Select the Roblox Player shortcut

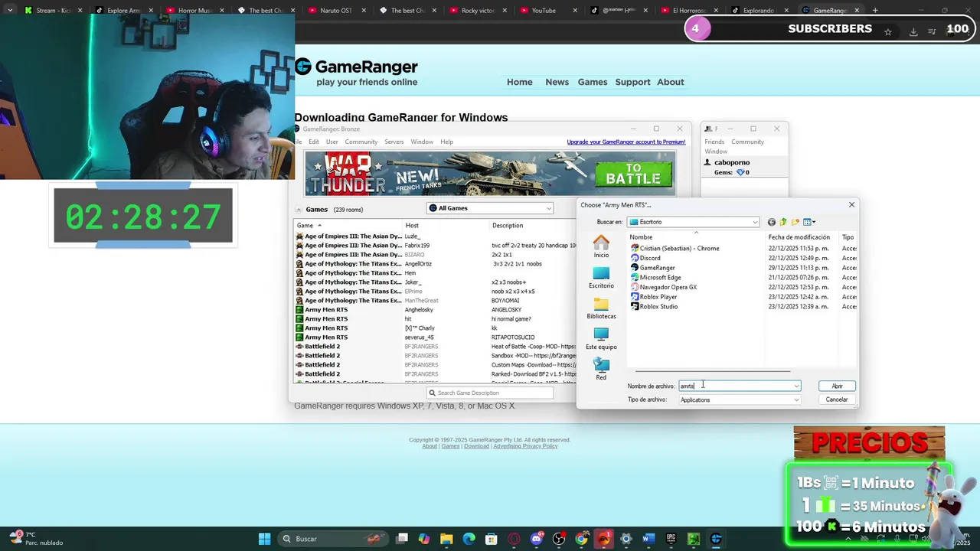pyautogui.click(x=653, y=297)
